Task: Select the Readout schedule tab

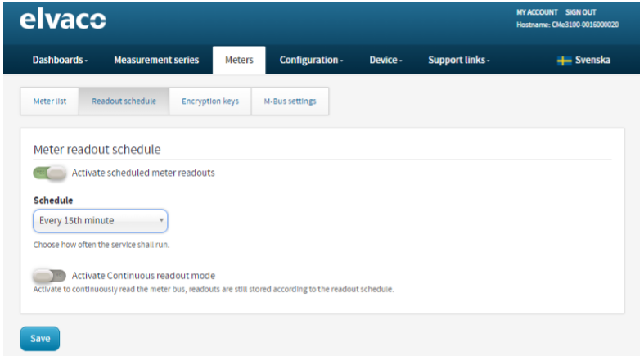Action: point(124,101)
